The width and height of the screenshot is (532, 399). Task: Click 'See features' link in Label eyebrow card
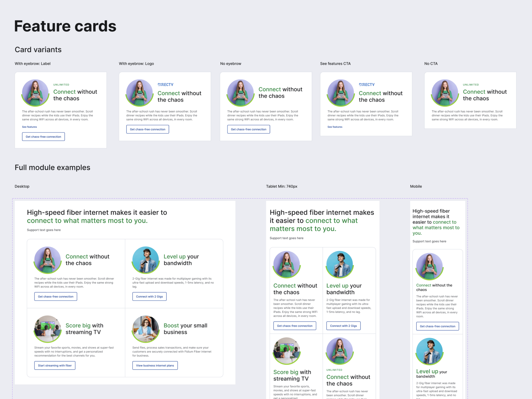(x=29, y=127)
